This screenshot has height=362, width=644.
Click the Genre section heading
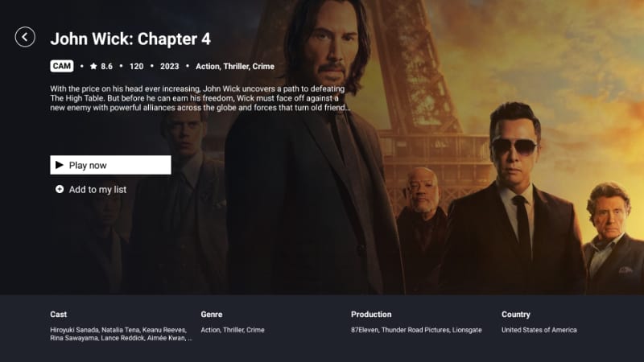pos(212,315)
